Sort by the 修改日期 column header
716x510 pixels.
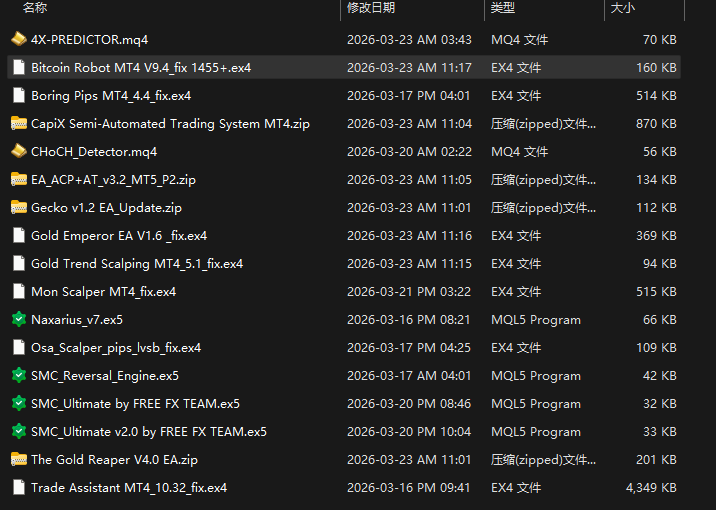pos(371,8)
